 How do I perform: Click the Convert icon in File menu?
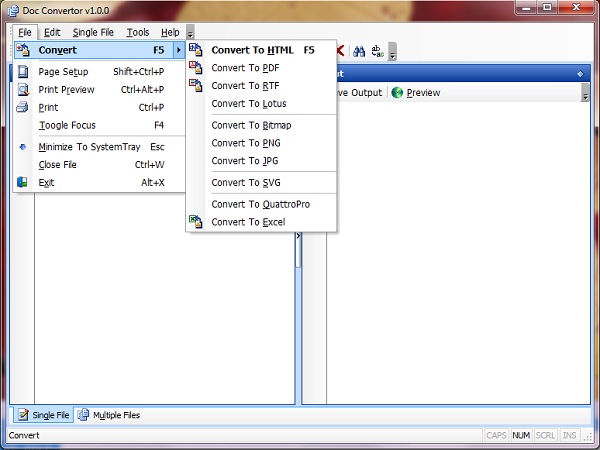point(23,50)
